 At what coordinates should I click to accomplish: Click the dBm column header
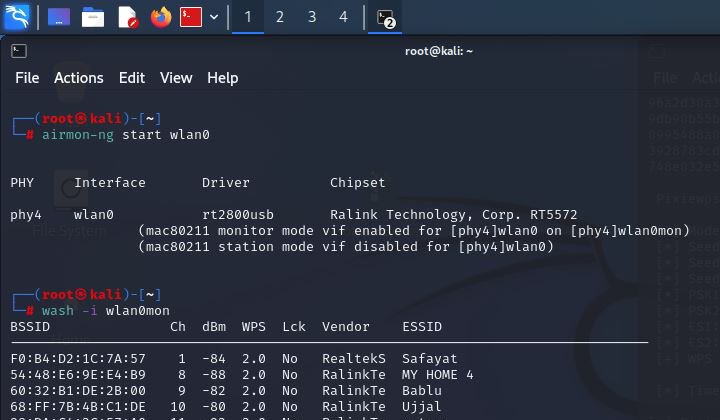pyautogui.click(x=214, y=326)
